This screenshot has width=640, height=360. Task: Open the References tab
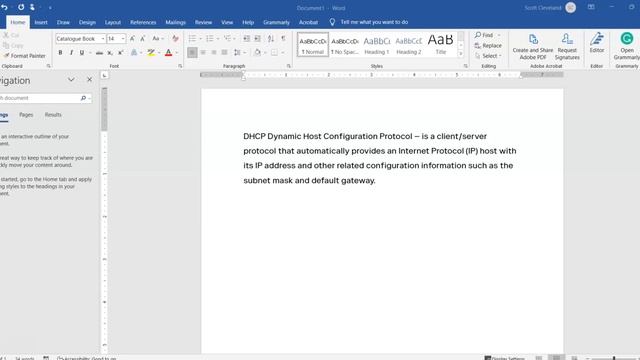coord(143,22)
